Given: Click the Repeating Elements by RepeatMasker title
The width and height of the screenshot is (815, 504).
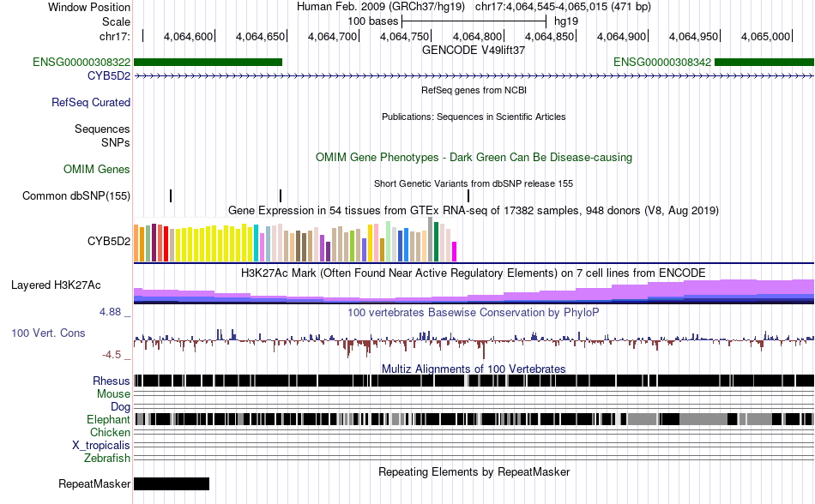Looking at the screenshot, I should point(474,471).
